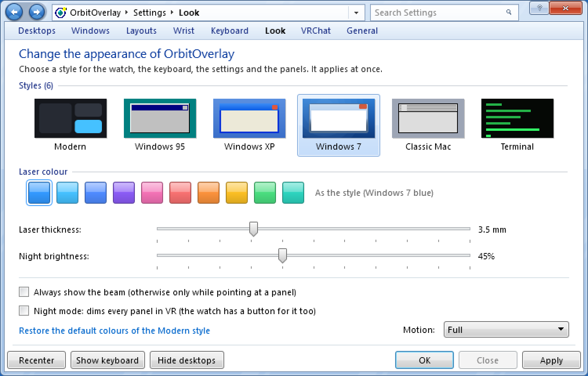The height and width of the screenshot is (376, 588).
Task: Click the 'Styles (6)' group heading
Action: click(36, 85)
